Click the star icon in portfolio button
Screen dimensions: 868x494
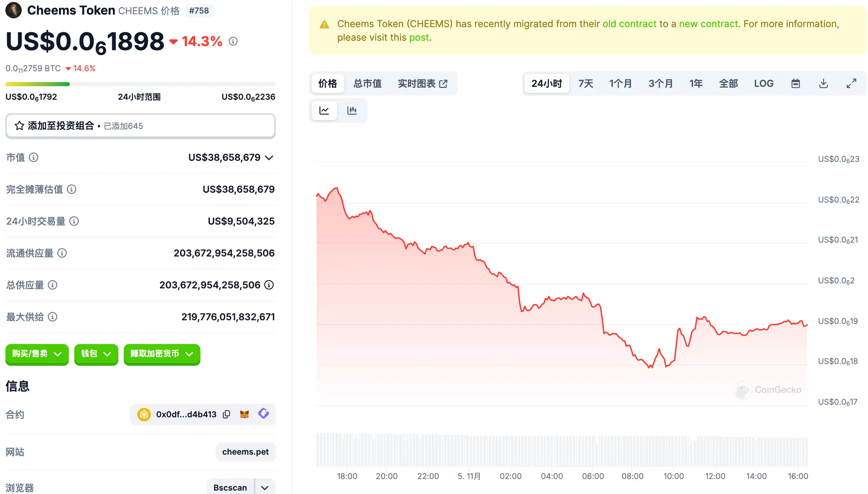coord(19,126)
